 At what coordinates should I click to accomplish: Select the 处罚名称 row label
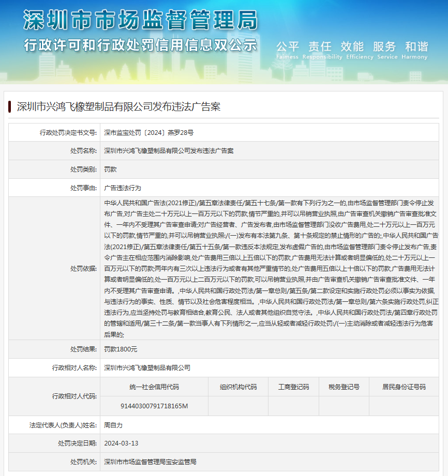pos(83,151)
